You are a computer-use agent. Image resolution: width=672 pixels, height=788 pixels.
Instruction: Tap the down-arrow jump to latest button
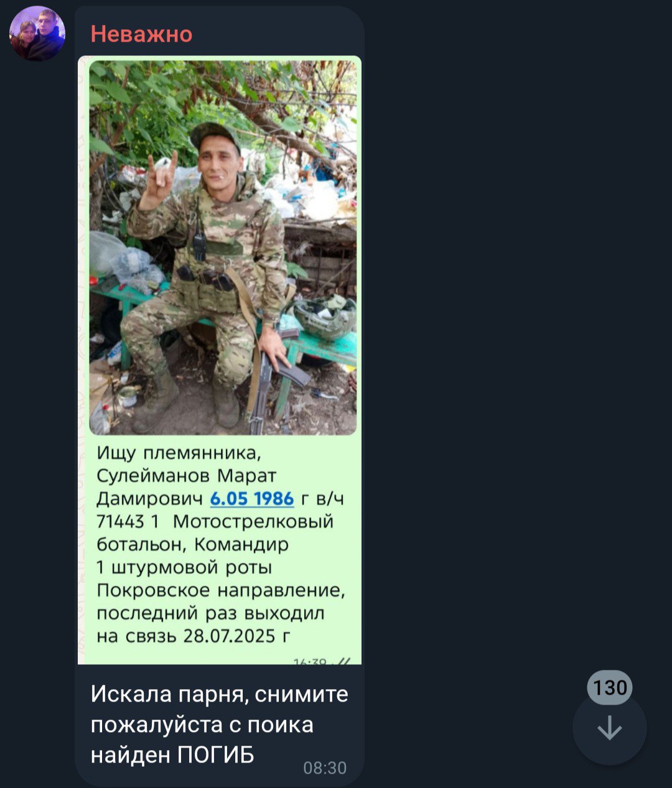point(610,728)
